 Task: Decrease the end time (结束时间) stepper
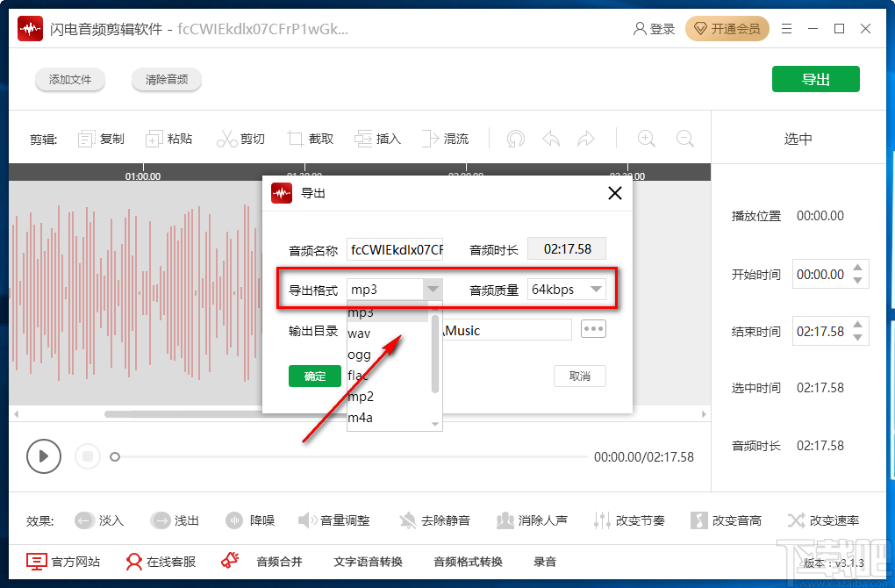857,337
